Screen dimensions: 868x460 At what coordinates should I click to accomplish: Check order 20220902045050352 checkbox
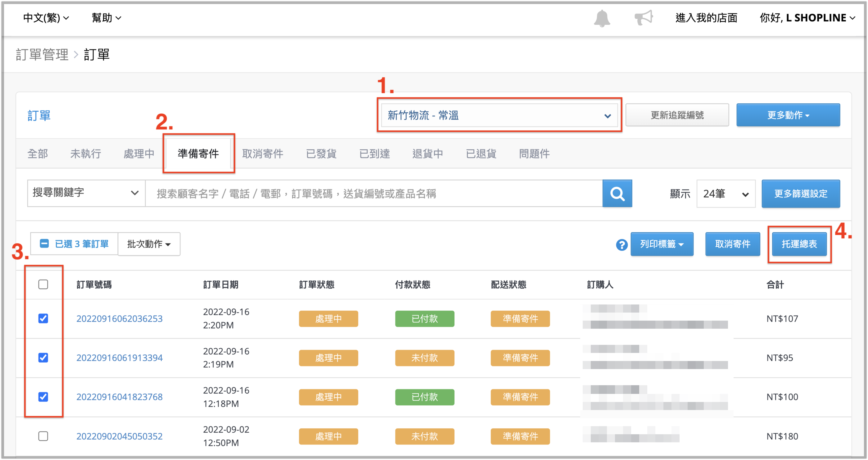pyautogui.click(x=43, y=436)
